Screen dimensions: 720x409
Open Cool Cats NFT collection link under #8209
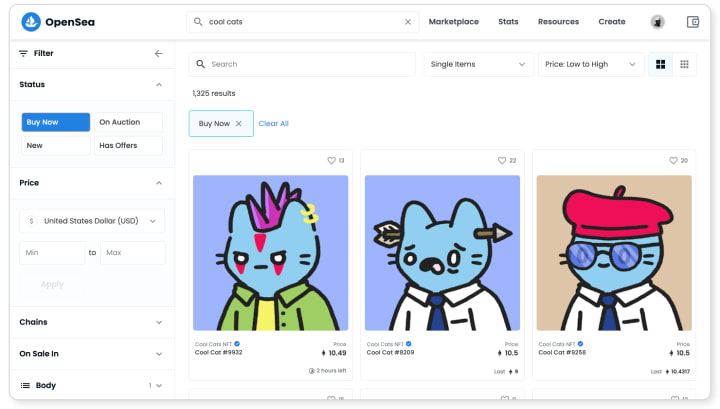coord(385,344)
